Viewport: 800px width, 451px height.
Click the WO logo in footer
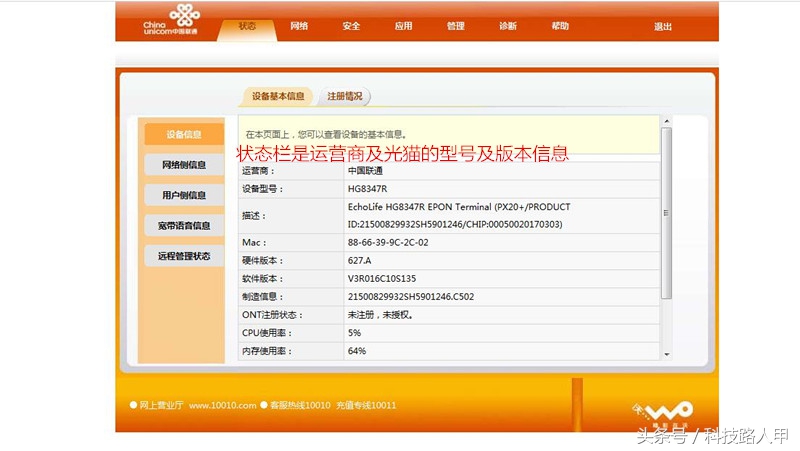(x=664, y=413)
